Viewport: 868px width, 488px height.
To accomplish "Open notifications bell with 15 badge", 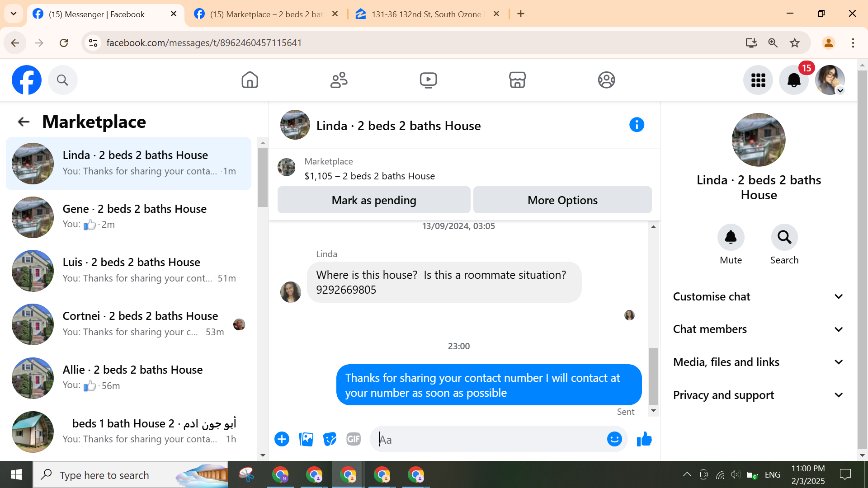I will [794, 80].
